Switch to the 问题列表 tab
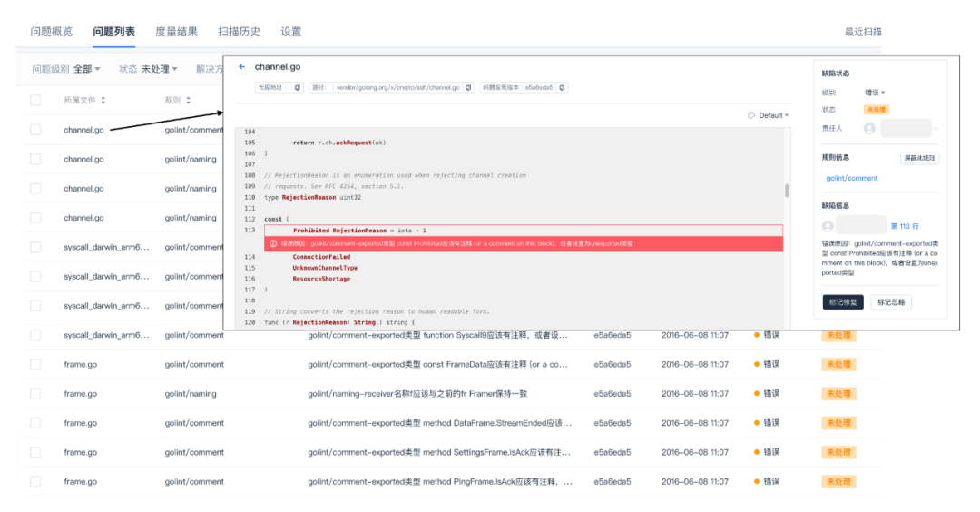This screenshot has width=980, height=512. coord(113,32)
